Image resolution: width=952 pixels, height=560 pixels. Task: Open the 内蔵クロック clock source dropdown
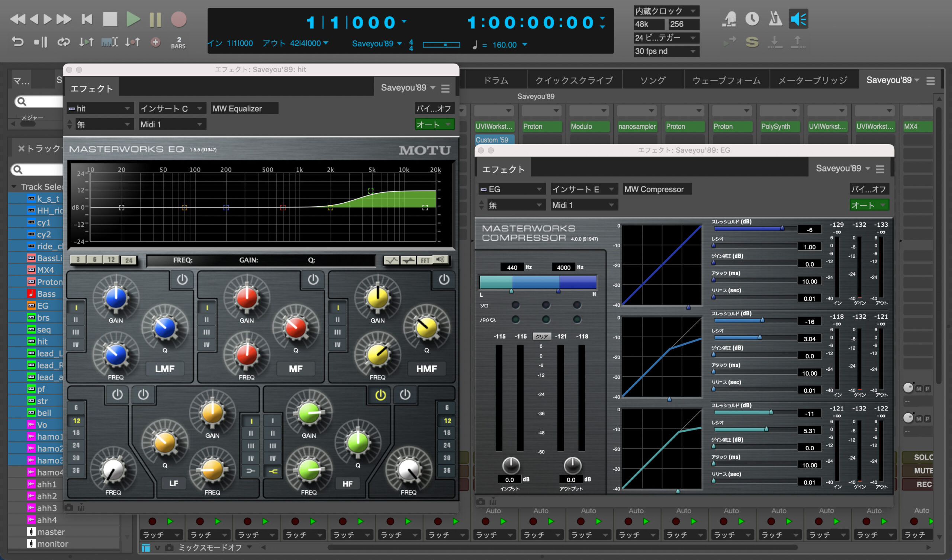(x=666, y=11)
